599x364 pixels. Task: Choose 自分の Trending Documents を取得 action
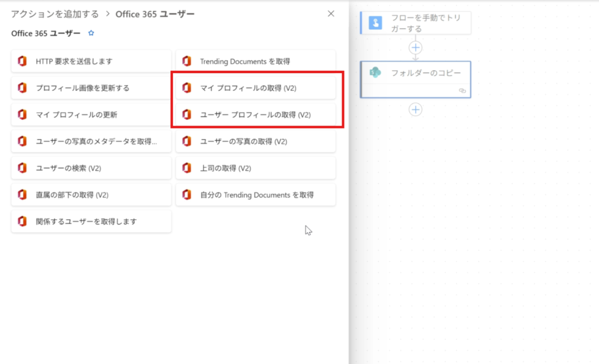coord(256,195)
